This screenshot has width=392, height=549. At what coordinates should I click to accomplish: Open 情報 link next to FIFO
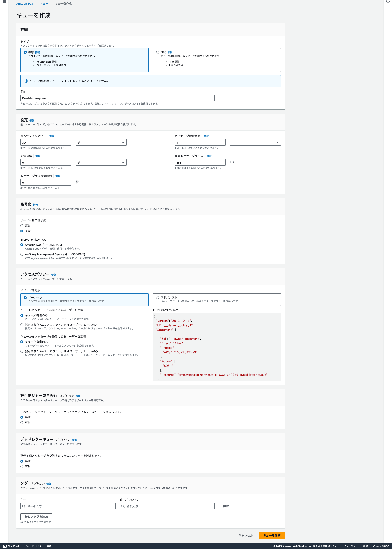pos(170,52)
